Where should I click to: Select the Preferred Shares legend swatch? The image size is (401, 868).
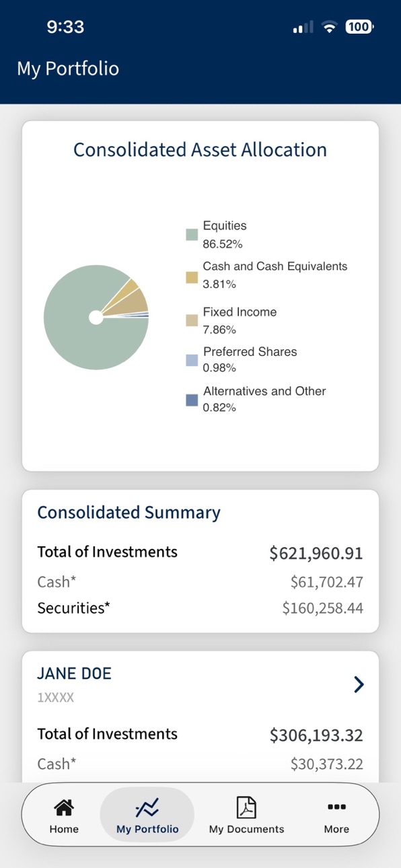click(x=192, y=360)
